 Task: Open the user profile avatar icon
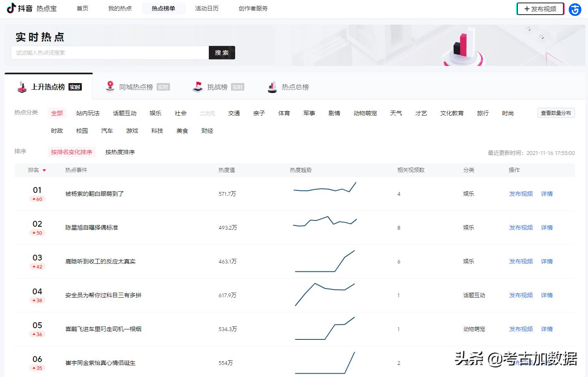pos(575,9)
